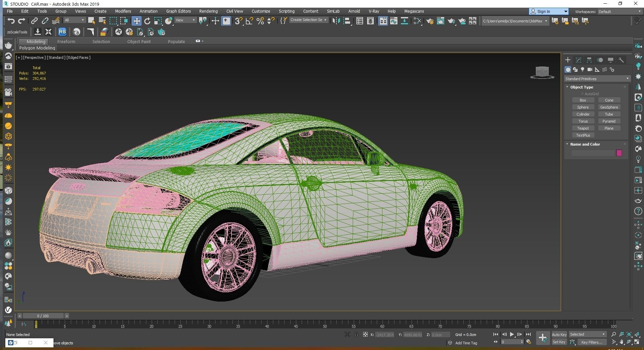Image resolution: width=644 pixels, height=350 pixels.
Task: Click the Pan View hand icon
Action: pos(621,342)
